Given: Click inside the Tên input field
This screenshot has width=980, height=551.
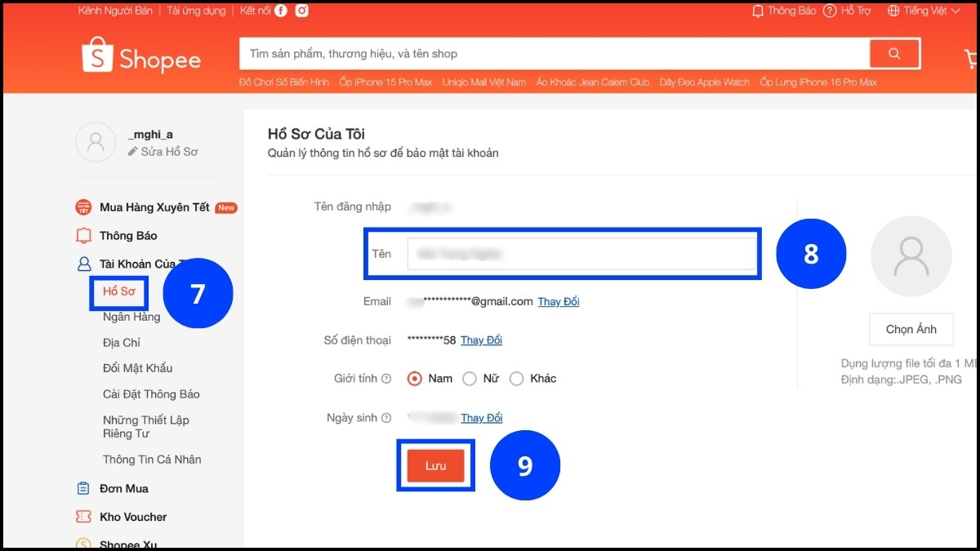Looking at the screenshot, I should (x=580, y=254).
